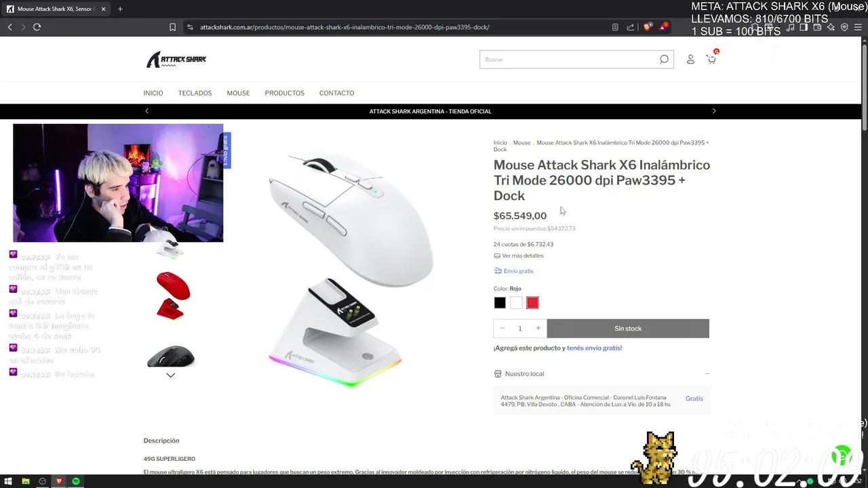Screen dimensions: 868x488
Task: Select the black color swatch
Action: point(500,303)
